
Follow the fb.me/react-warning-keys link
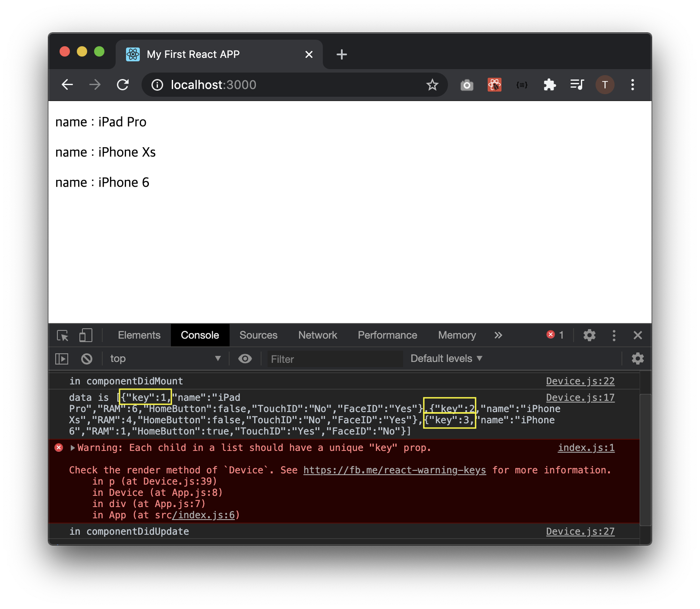[x=394, y=470]
